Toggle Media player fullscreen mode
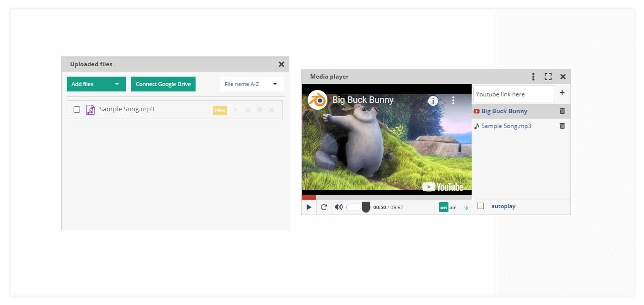 coord(548,77)
